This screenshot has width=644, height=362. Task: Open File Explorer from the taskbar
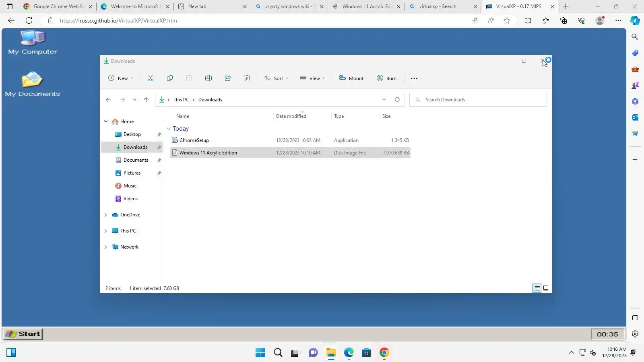331,353
